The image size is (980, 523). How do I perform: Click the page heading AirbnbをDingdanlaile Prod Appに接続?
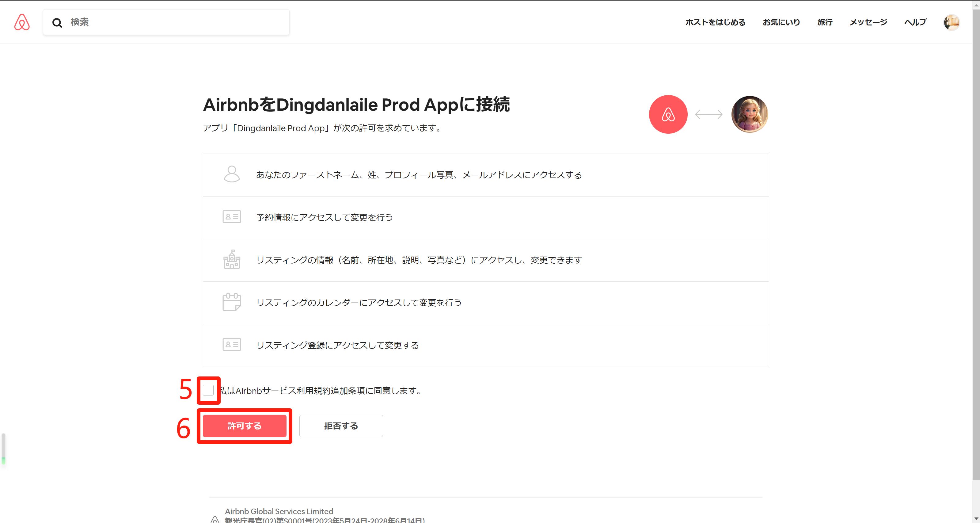356,105
